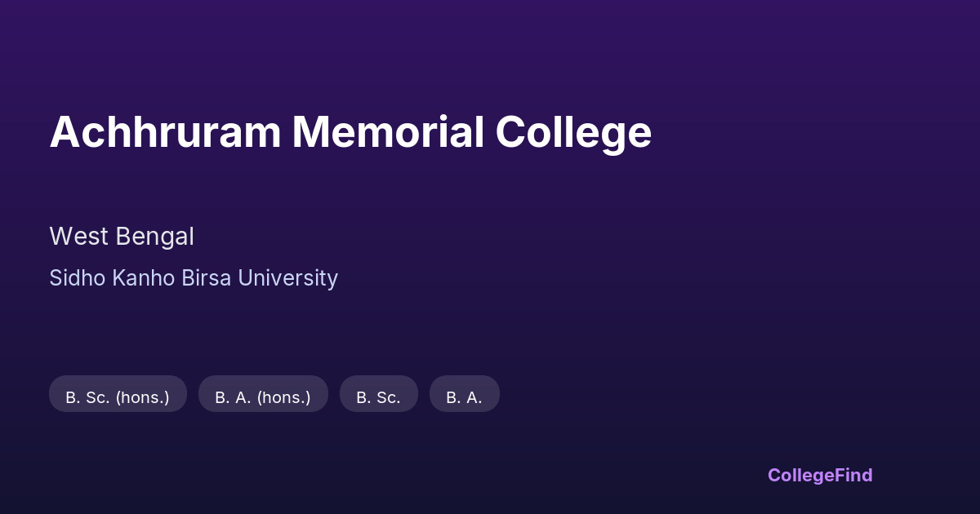Click the word "College" in the heading
Image resolution: width=980 pixels, height=514 pixels.
click(573, 132)
